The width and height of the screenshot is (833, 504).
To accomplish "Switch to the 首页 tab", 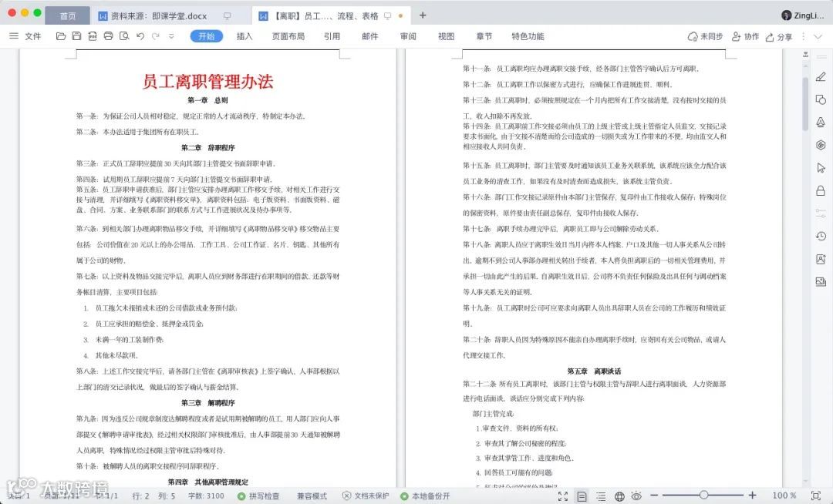I will [67, 15].
